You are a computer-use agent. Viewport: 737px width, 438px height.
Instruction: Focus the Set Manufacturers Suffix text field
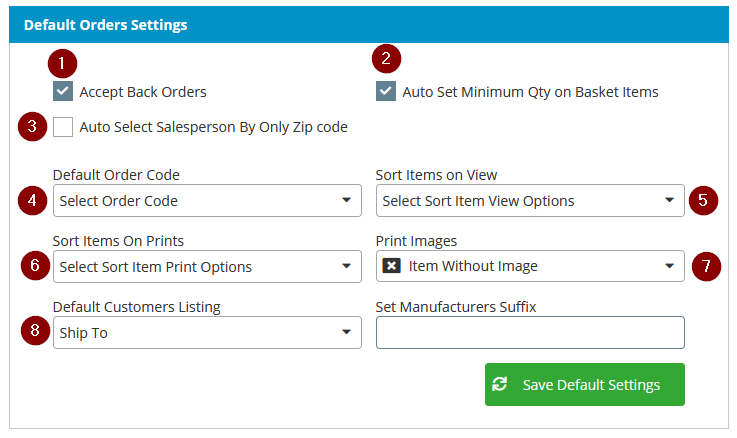(530, 333)
